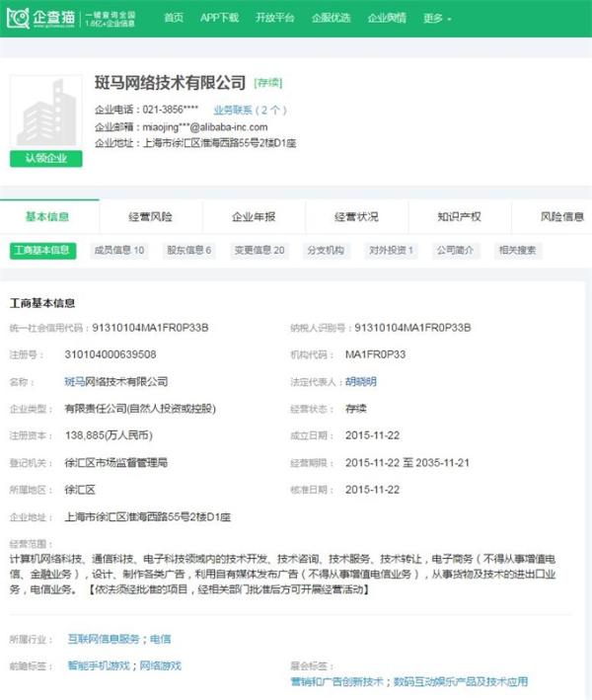This screenshot has height=700, width=592.
Task: Click the 企查猫 logo icon
Action: click(x=18, y=18)
